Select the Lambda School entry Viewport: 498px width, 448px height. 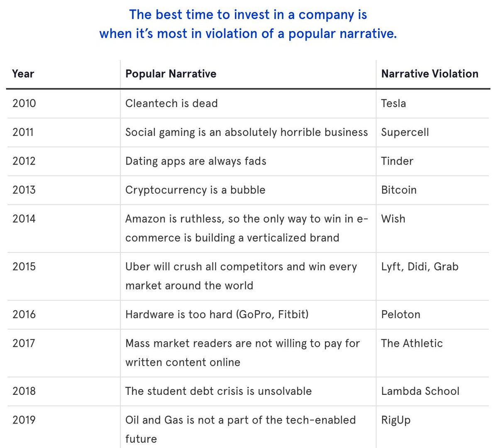420,391
